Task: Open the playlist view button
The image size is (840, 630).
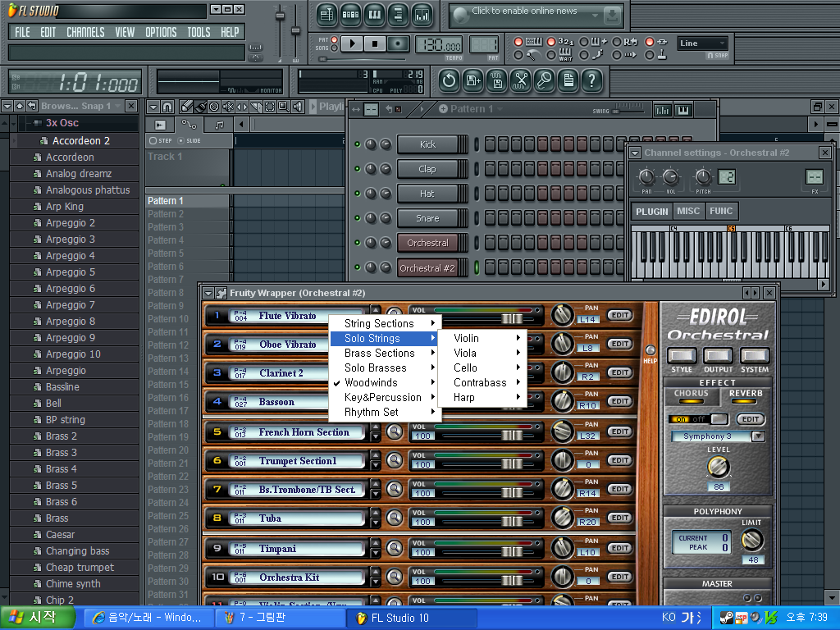Action: coord(326,15)
